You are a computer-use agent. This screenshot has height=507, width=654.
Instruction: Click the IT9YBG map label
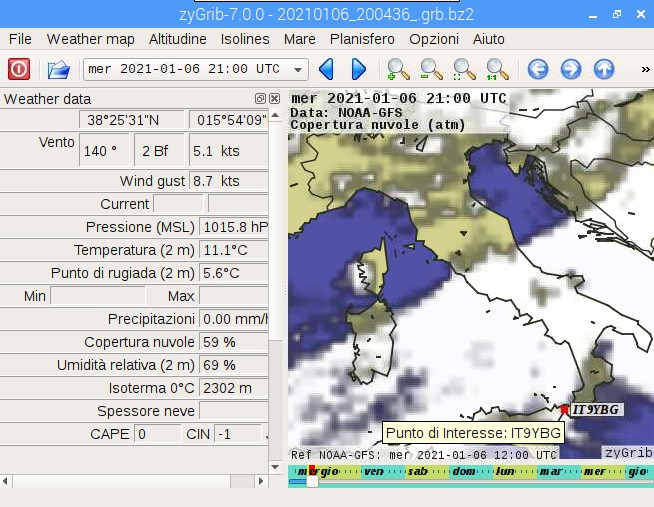point(596,410)
